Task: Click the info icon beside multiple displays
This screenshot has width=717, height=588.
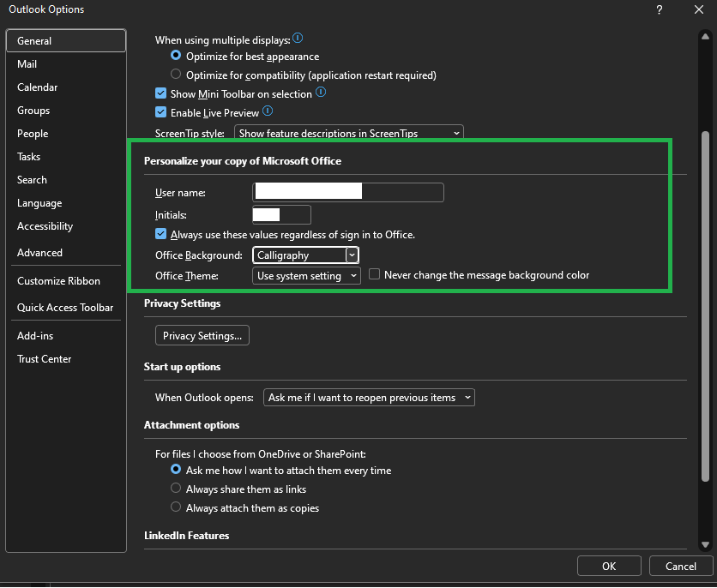Action: 298,39
